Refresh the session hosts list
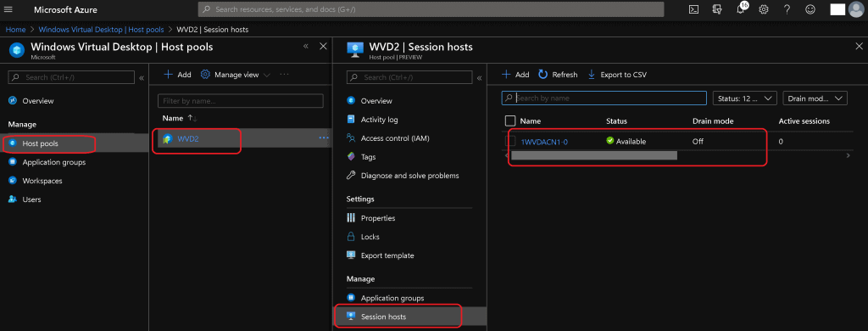This screenshot has height=331, width=868. [558, 75]
